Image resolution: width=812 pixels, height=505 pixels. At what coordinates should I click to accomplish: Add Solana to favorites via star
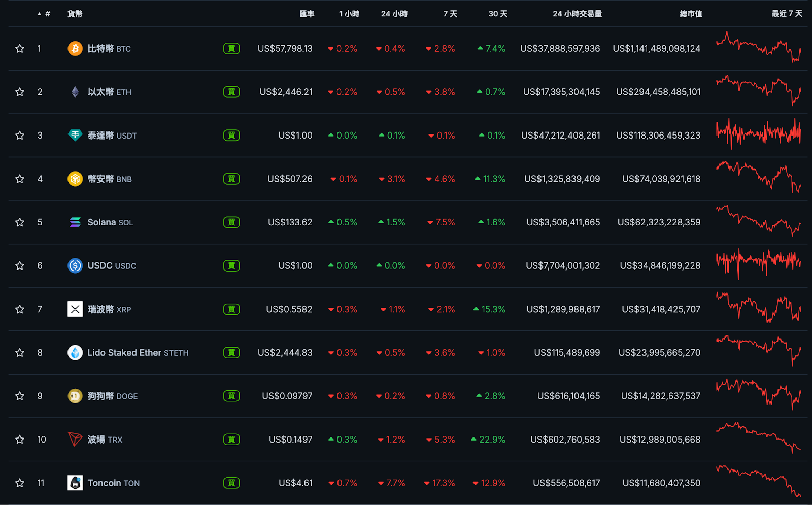click(20, 222)
